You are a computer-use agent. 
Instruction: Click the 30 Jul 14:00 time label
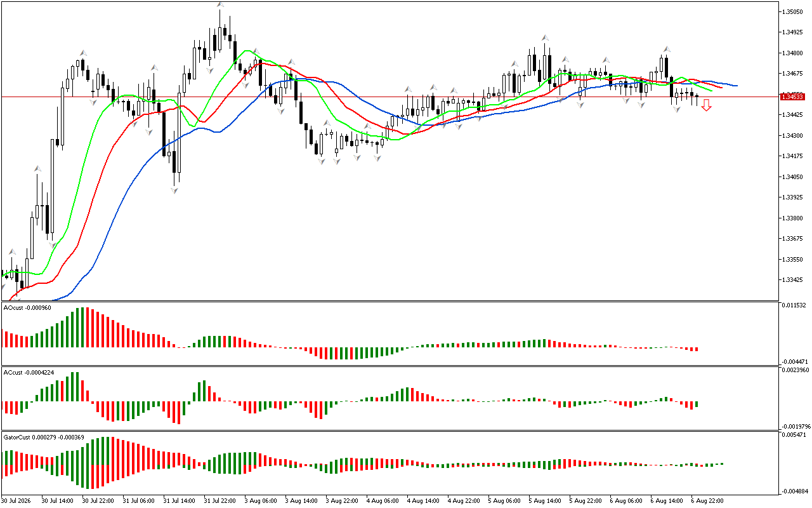tap(58, 500)
